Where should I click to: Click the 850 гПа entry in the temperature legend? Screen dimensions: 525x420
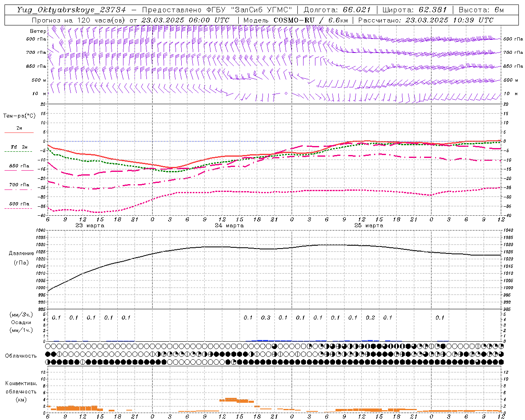pos(19,166)
